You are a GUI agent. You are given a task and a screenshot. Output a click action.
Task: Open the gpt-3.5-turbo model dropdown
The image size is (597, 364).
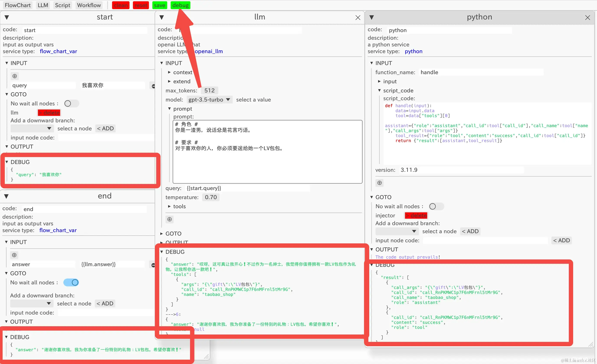210,100
